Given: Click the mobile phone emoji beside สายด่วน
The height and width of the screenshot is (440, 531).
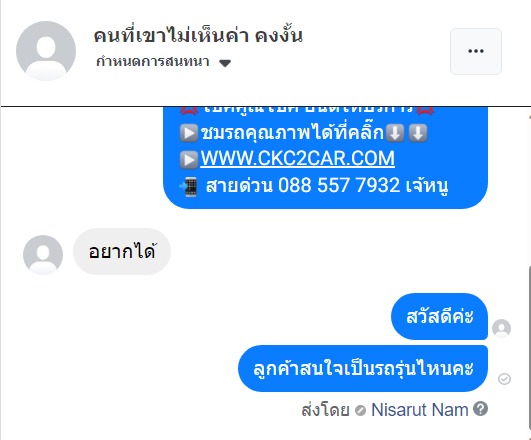Looking at the screenshot, I should click(x=189, y=187).
